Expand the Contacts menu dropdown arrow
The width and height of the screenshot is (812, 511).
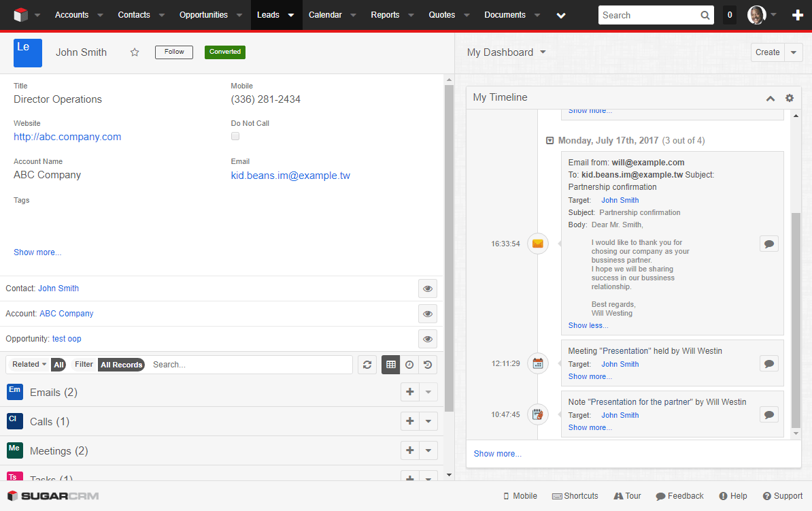point(162,15)
